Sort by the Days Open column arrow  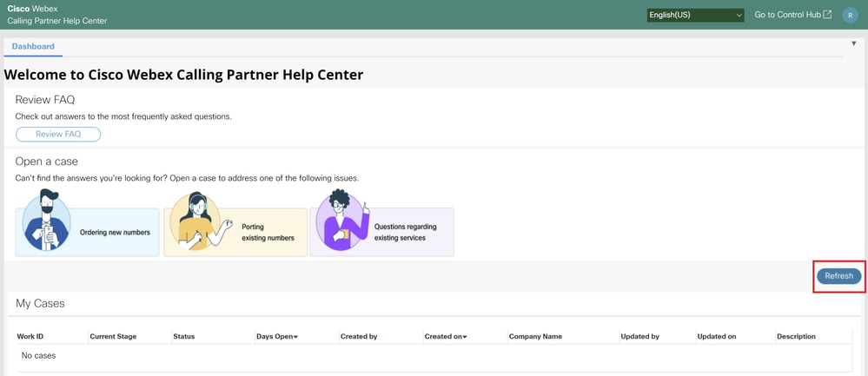[x=295, y=337]
